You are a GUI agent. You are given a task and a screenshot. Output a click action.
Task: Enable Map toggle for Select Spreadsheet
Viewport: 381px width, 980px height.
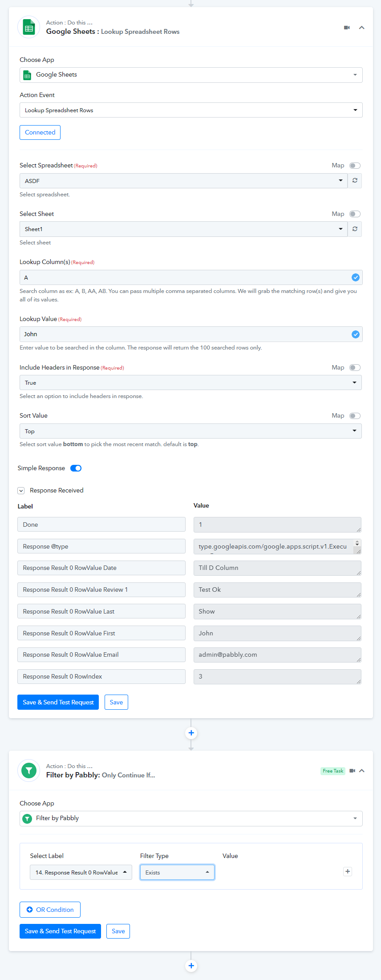(355, 166)
